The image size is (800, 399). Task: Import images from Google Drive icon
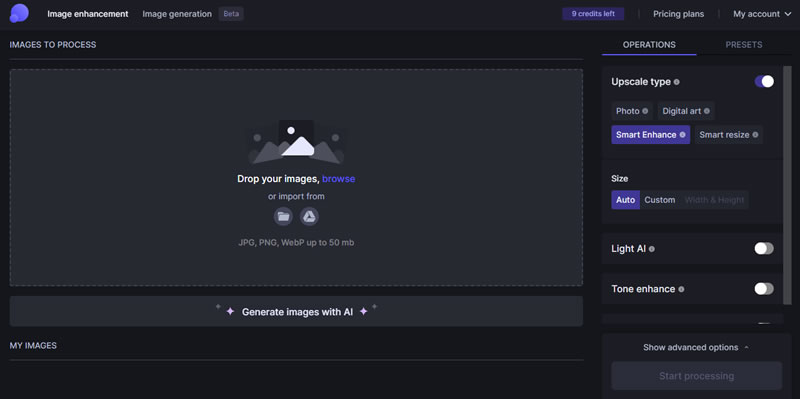(309, 216)
